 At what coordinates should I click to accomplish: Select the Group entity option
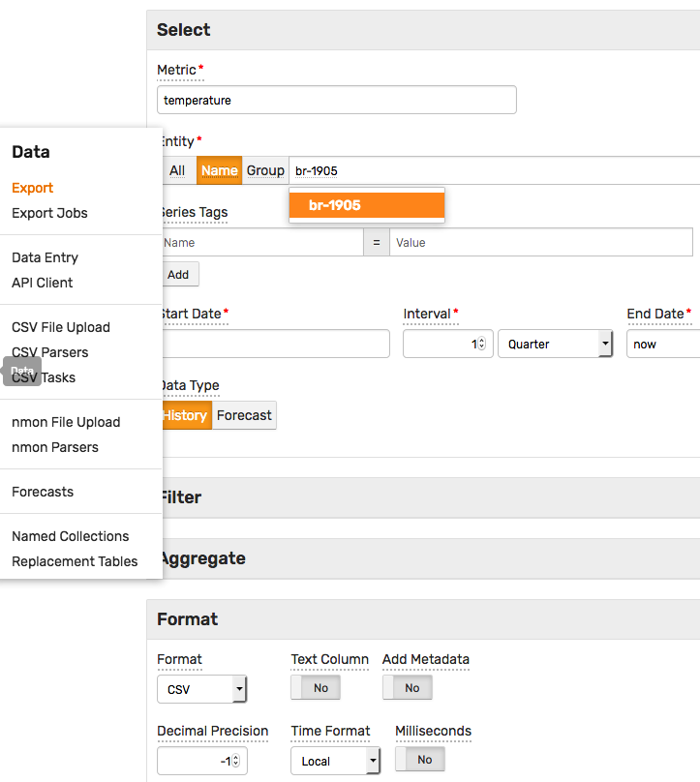pos(265,170)
